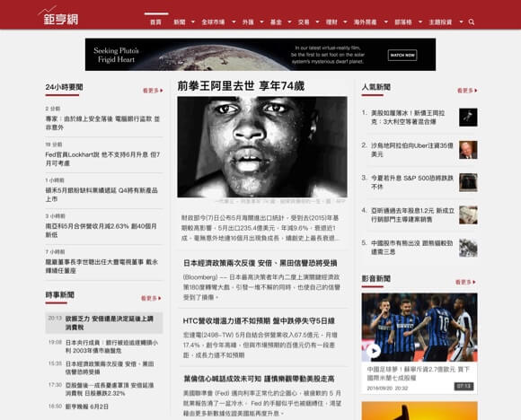Open the search magnifier icon in header

tap(472, 22)
